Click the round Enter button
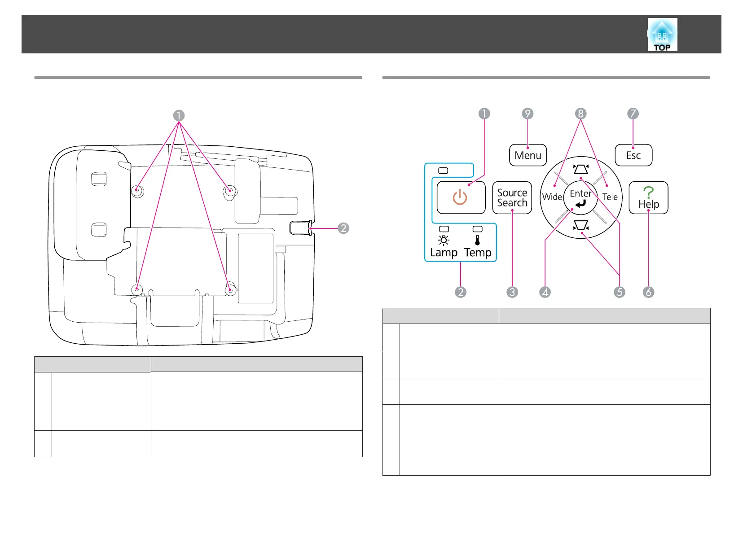Viewport: 756px width, 534px height. (580, 198)
